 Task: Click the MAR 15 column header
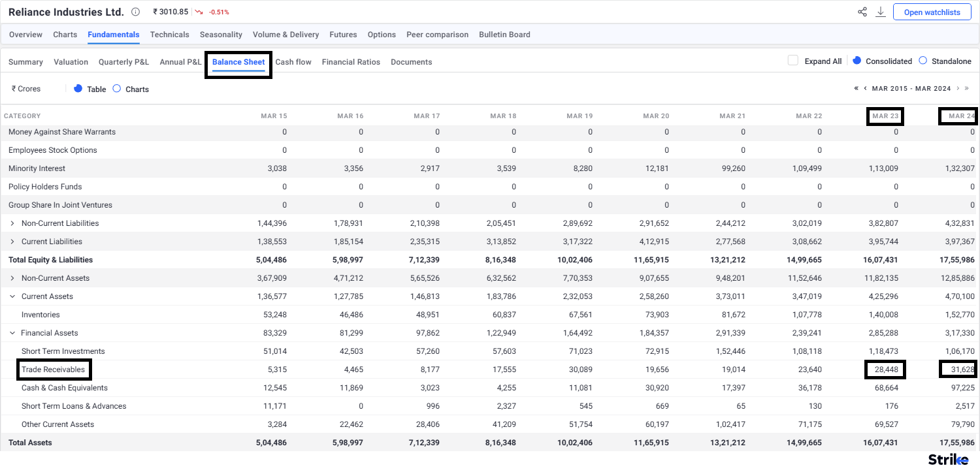click(x=274, y=116)
